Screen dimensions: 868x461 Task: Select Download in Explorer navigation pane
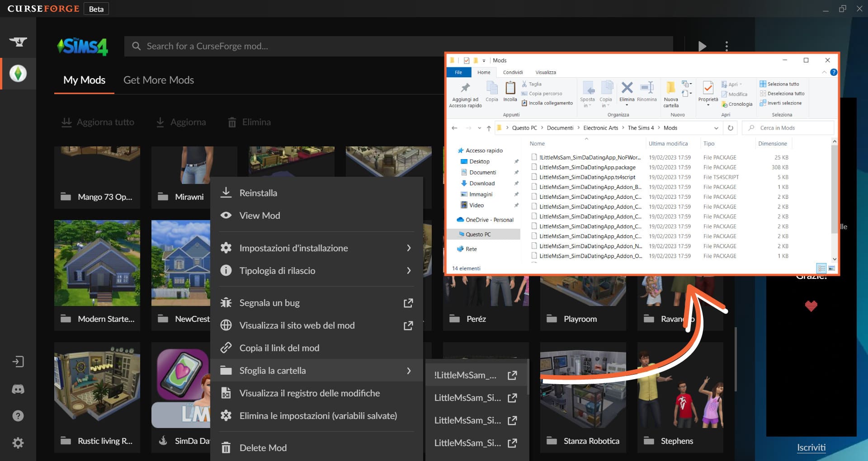pyautogui.click(x=482, y=183)
